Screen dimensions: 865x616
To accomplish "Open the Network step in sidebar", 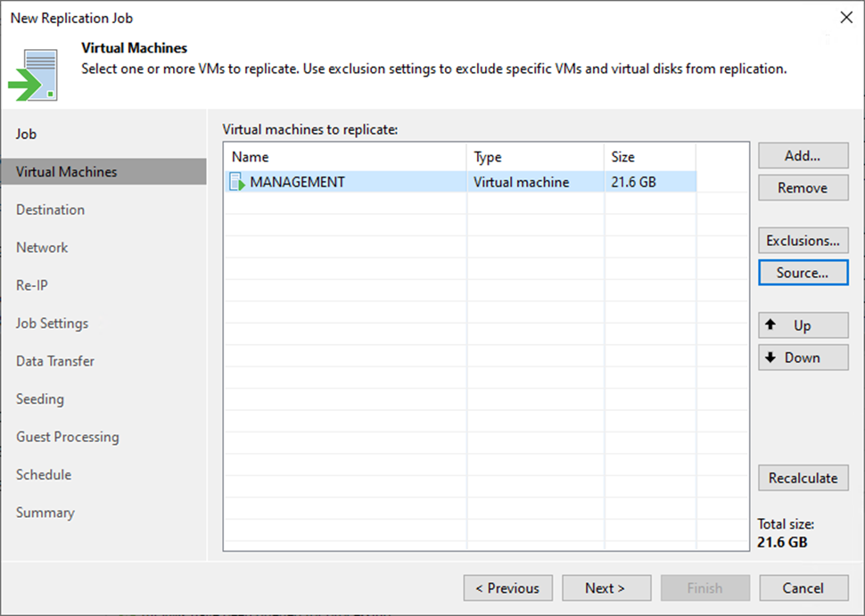I will pyautogui.click(x=42, y=248).
